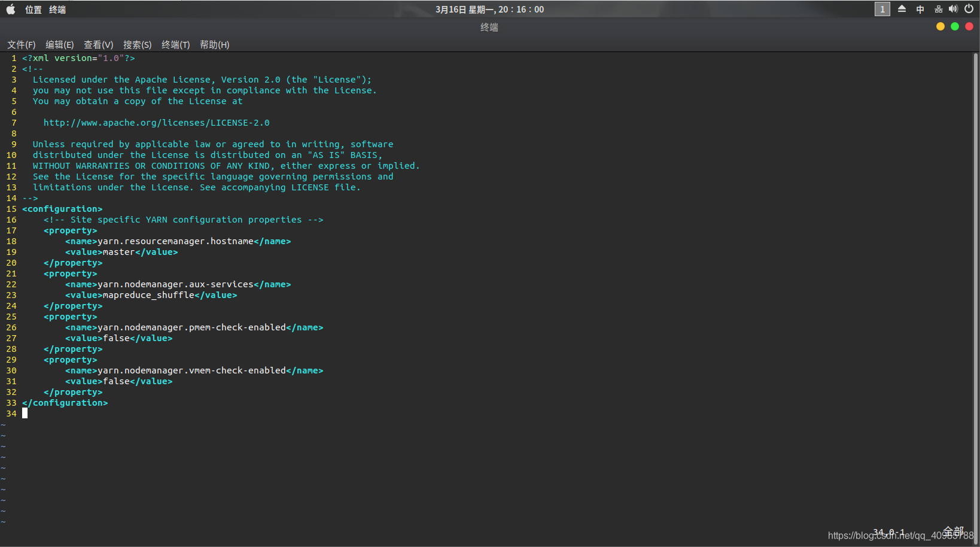Click the vim cursor on line 34
Image resolution: width=980 pixels, height=547 pixels.
coord(25,414)
